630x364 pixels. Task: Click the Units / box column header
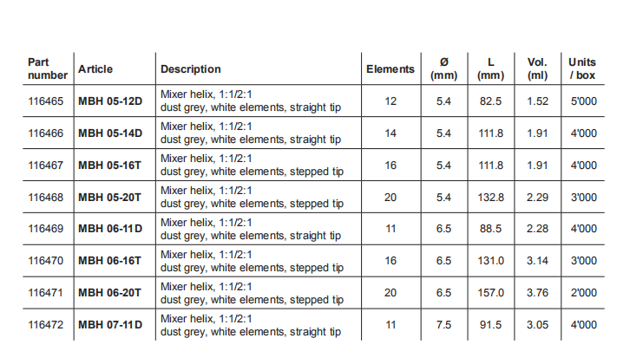pyautogui.click(x=582, y=68)
